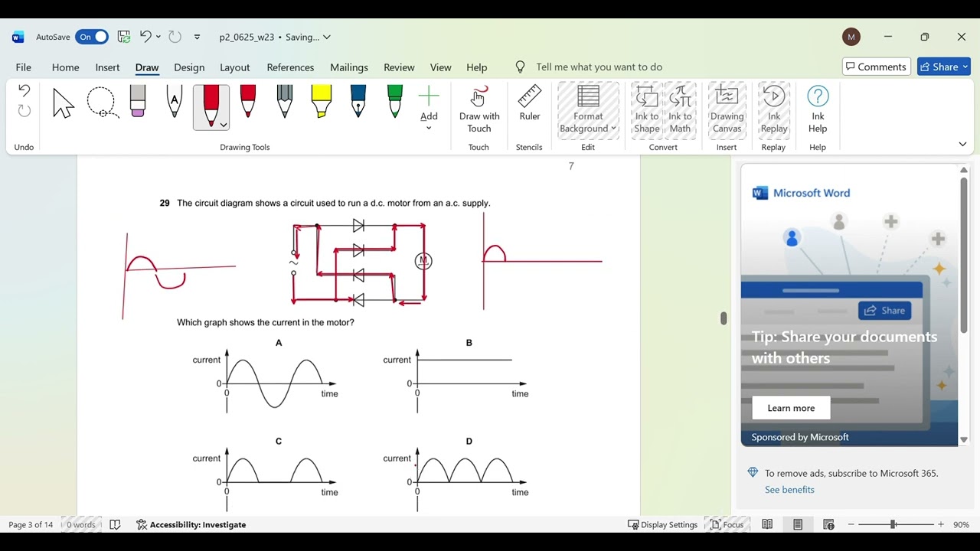Click Ink Replay
This screenshot has height=551, width=980.
(774, 109)
